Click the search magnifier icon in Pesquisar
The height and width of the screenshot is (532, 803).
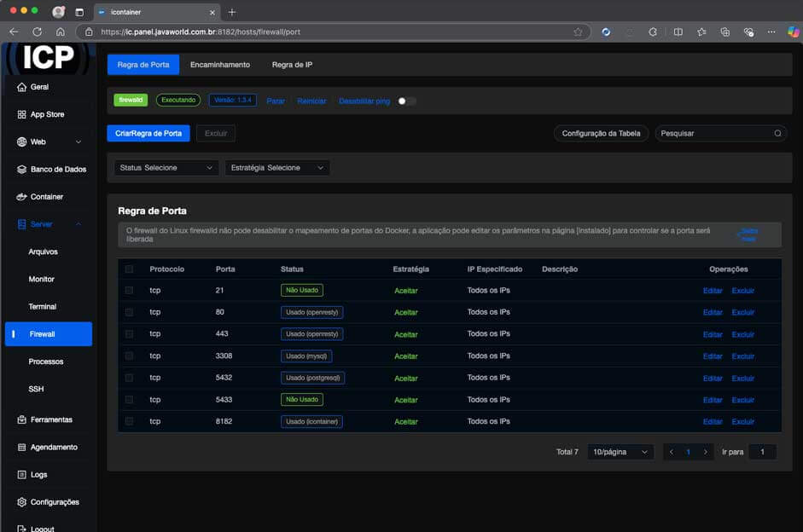click(x=777, y=134)
